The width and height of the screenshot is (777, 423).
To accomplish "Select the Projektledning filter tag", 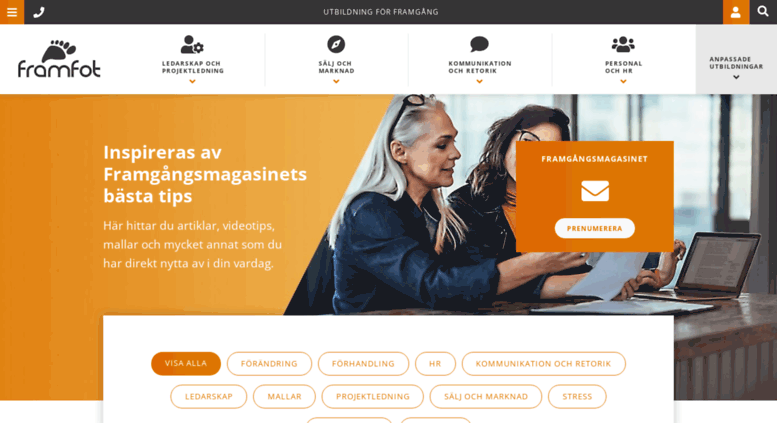I will click(373, 397).
